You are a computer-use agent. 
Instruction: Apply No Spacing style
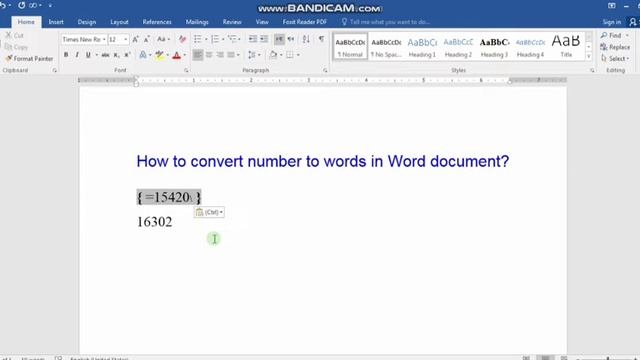pyautogui.click(x=386, y=47)
